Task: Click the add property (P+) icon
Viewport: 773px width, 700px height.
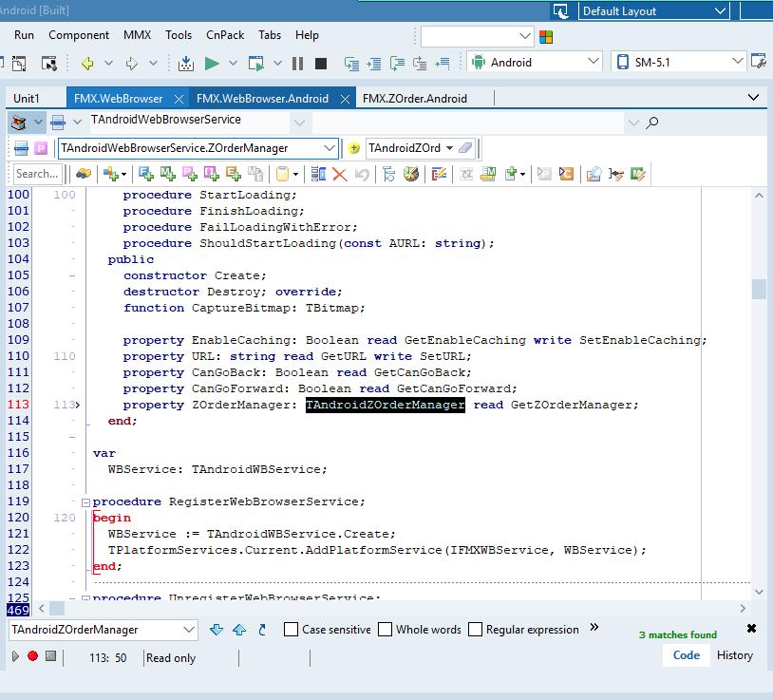Action: (189, 174)
